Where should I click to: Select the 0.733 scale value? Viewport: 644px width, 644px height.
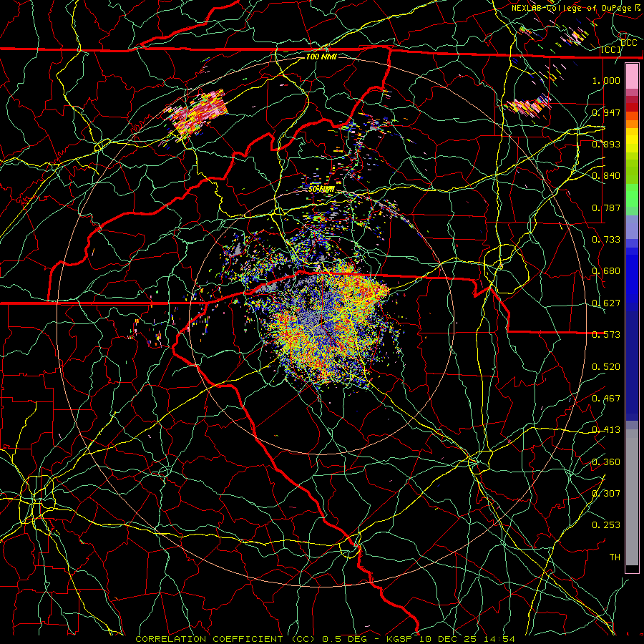click(606, 240)
